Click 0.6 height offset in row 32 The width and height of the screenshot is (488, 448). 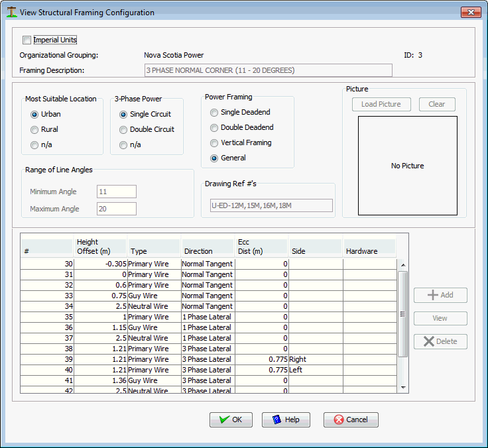pyautogui.click(x=101, y=285)
